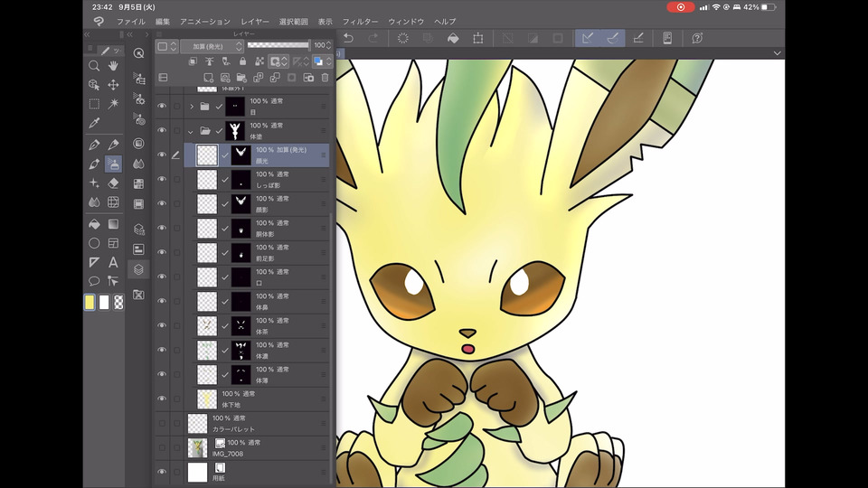Open palette color dropdown in Layer panel
The width and height of the screenshot is (868, 488).
(x=166, y=46)
